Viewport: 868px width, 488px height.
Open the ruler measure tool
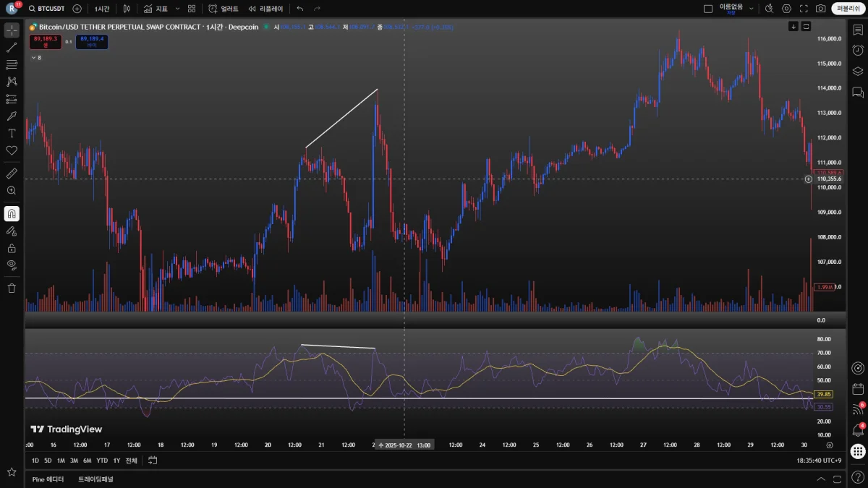[12, 174]
